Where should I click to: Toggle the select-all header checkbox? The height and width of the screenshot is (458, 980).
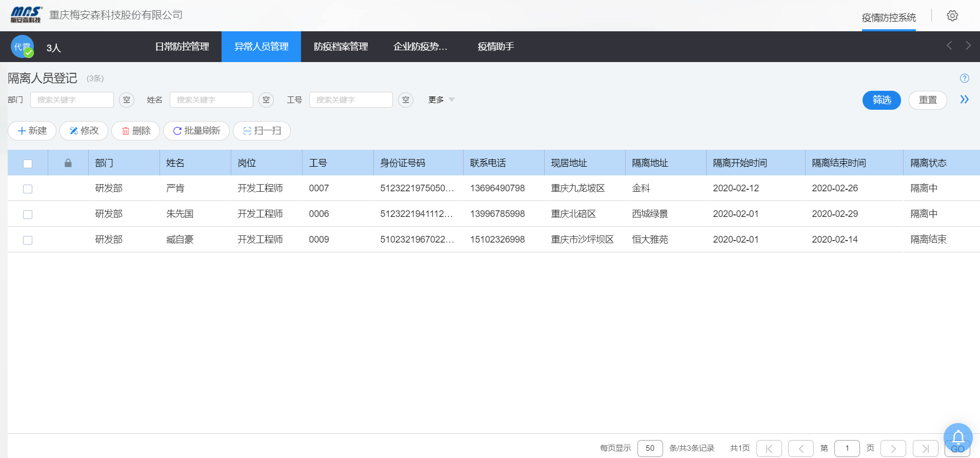coord(28,164)
